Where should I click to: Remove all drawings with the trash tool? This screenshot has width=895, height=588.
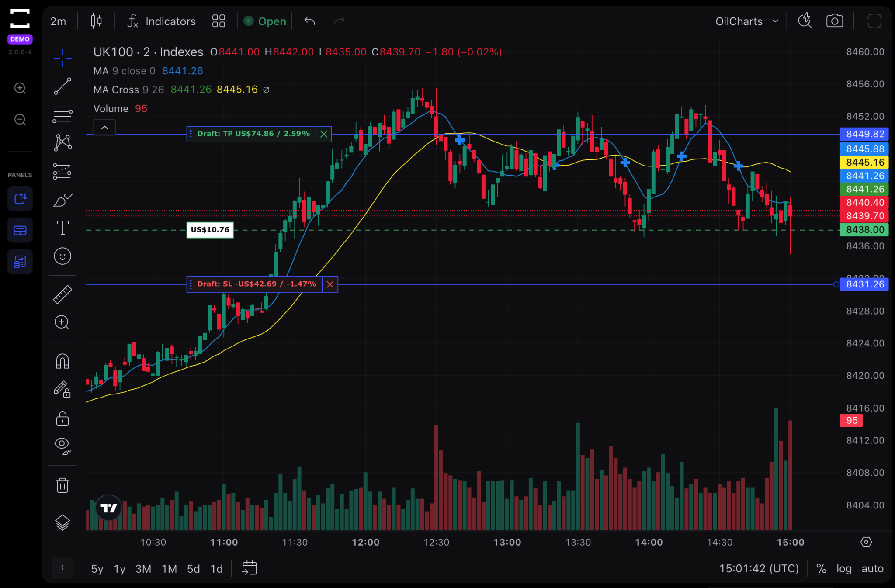point(62,485)
